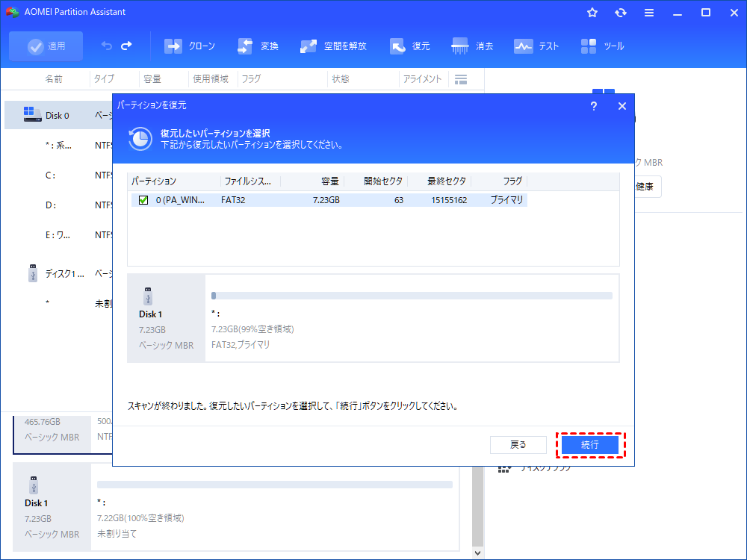Click the 適用 apply button
The height and width of the screenshot is (560, 747).
(x=46, y=46)
